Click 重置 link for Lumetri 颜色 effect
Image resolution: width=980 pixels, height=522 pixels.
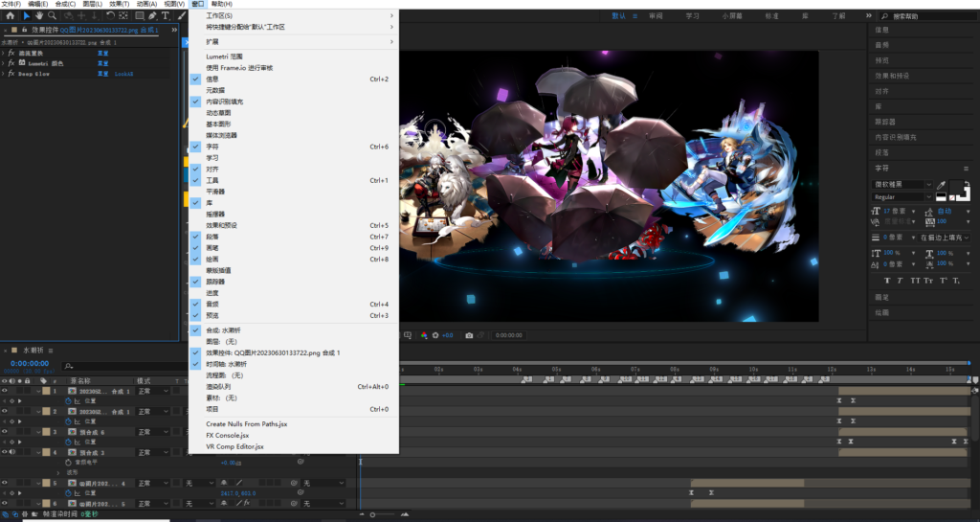[103, 63]
